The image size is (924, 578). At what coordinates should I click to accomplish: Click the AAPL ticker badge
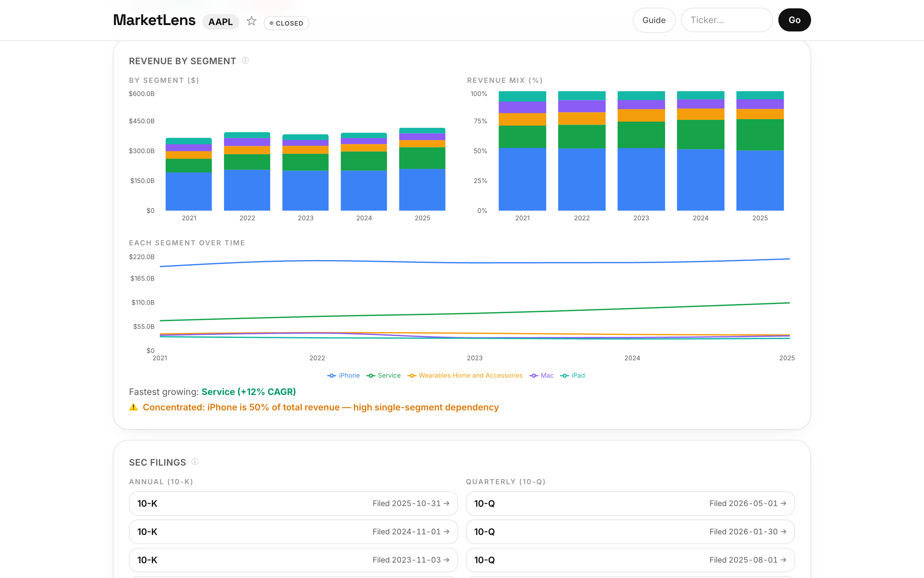(220, 22)
